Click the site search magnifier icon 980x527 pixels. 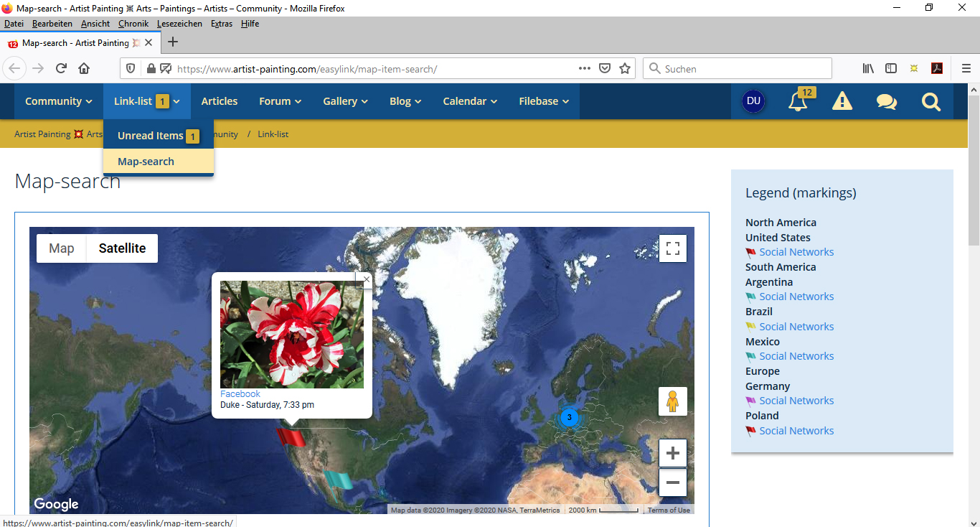point(930,101)
